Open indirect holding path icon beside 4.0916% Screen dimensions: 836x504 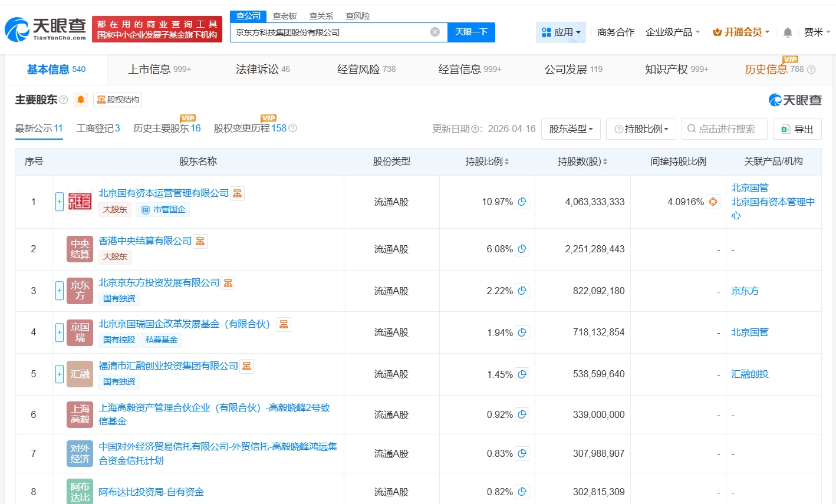point(713,202)
